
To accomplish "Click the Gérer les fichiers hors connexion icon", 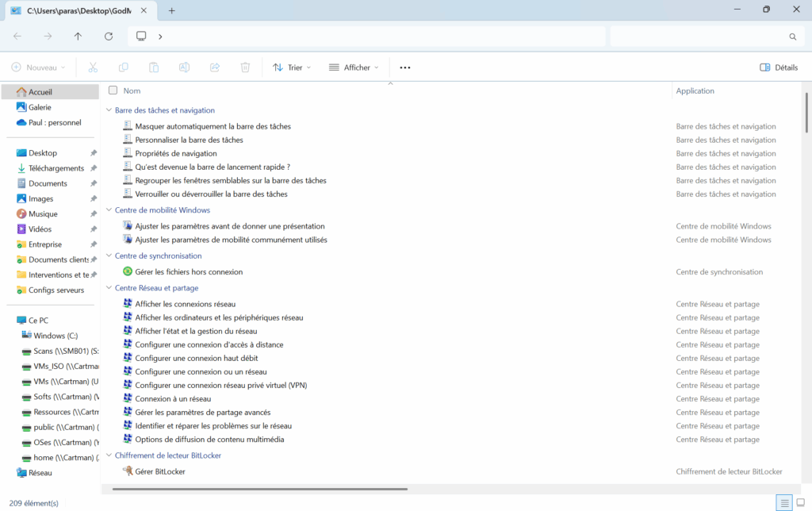I will click(x=128, y=271).
